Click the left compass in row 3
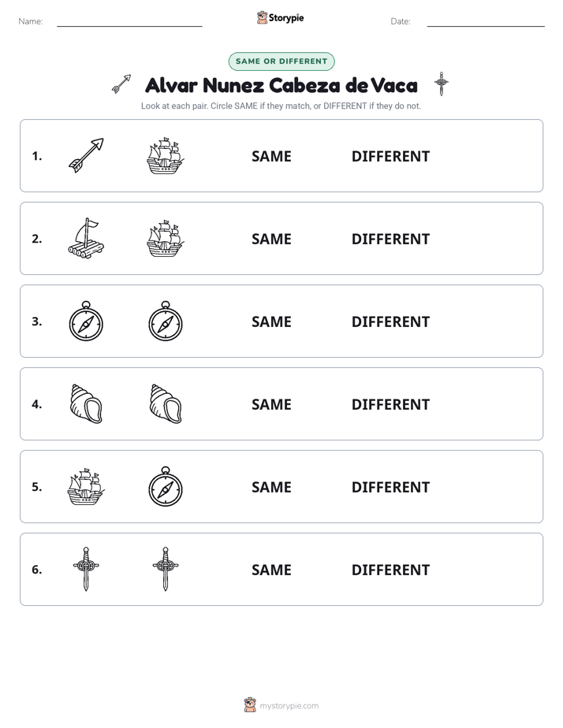Image resolution: width=563 pixels, height=728 pixels. (x=86, y=321)
